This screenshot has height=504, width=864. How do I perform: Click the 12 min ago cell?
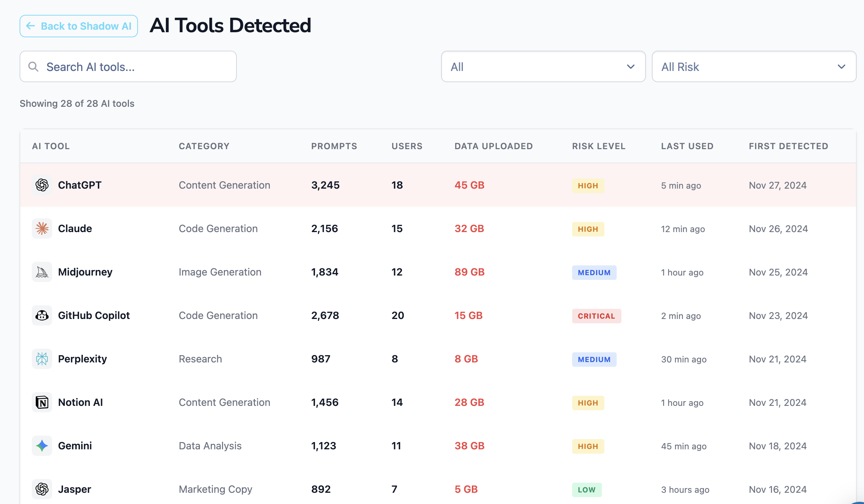[683, 229]
